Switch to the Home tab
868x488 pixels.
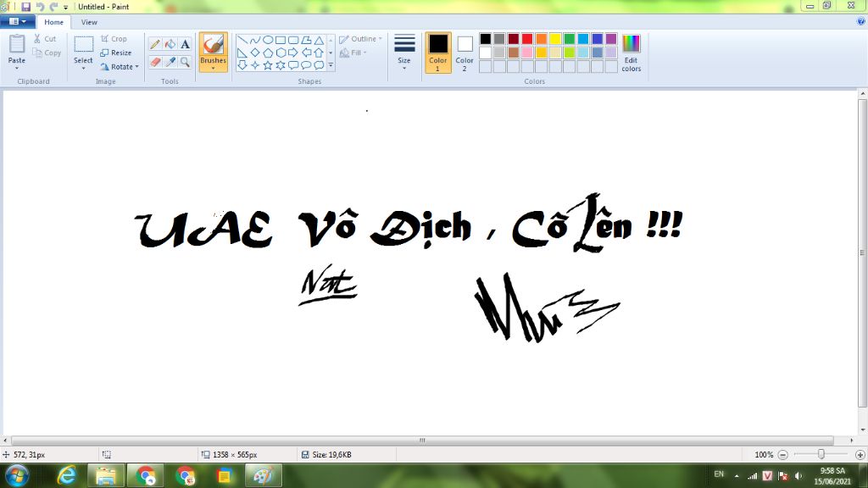click(x=53, y=22)
